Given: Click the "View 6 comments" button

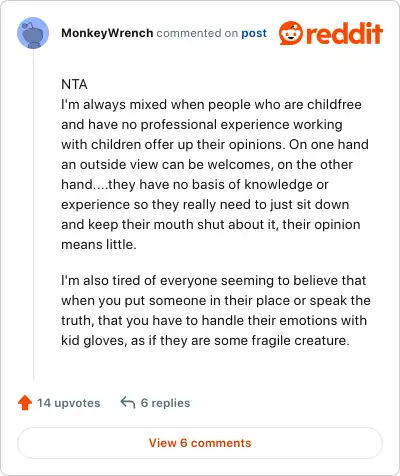Looking at the screenshot, I should pos(200,443).
